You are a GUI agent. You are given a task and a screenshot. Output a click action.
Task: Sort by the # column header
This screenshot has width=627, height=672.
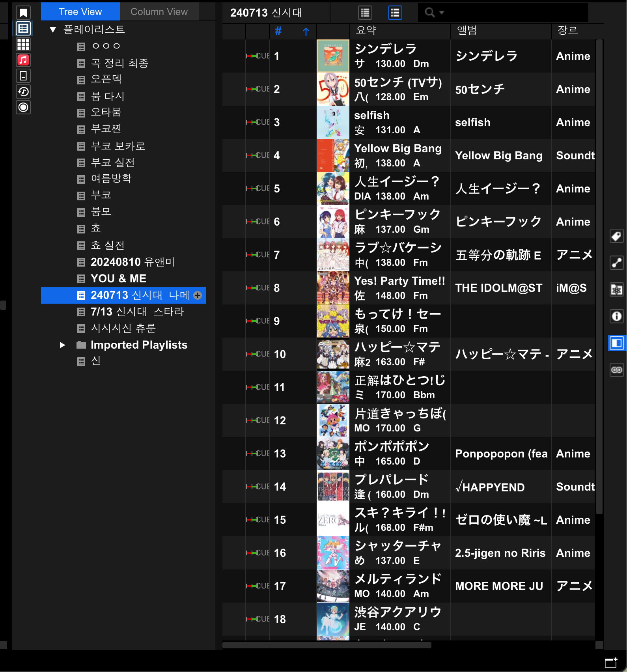[278, 31]
